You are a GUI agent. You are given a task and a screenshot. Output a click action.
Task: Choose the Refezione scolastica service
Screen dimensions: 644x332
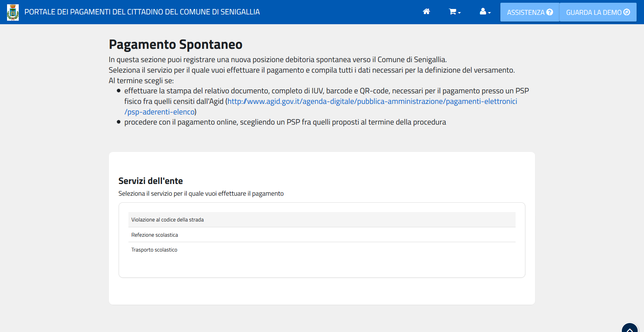pyautogui.click(x=155, y=235)
